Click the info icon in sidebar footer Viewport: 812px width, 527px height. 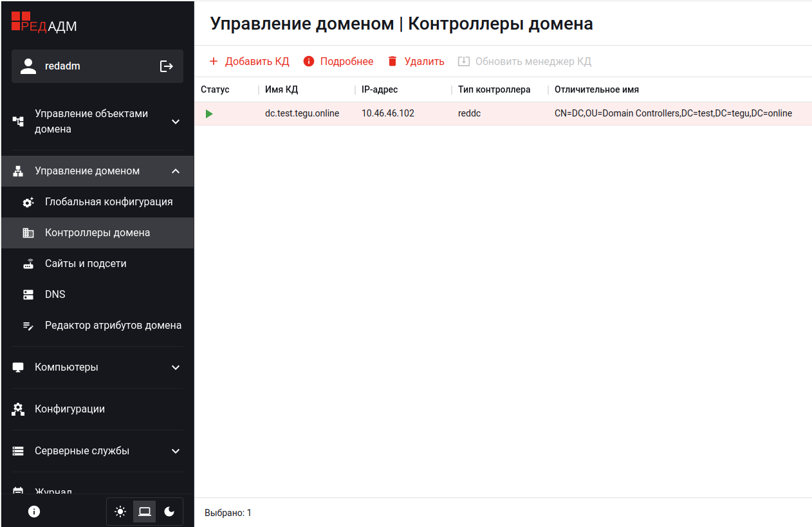(34, 512)
